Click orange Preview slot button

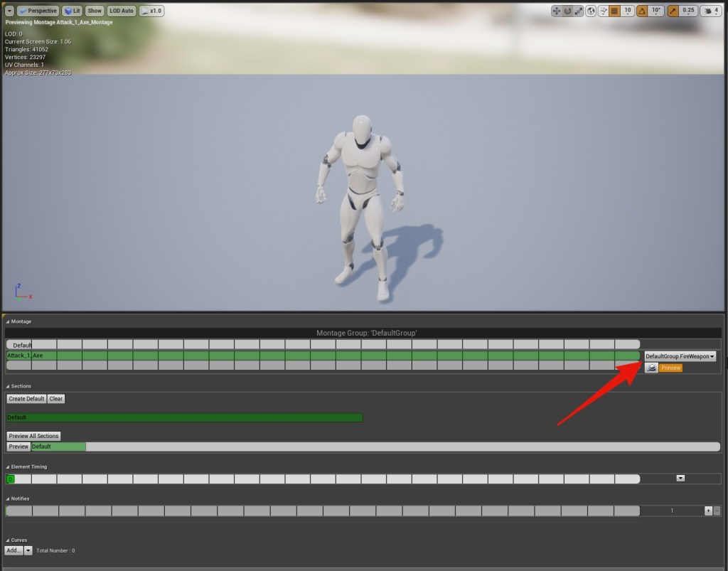[670, 368]
